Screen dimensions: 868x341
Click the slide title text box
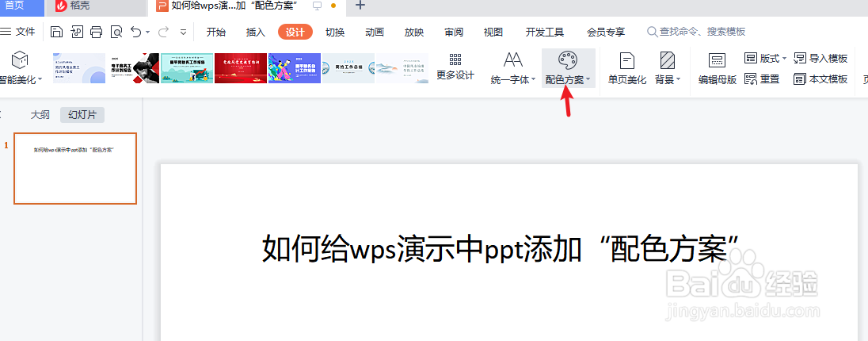coord(501,250)
